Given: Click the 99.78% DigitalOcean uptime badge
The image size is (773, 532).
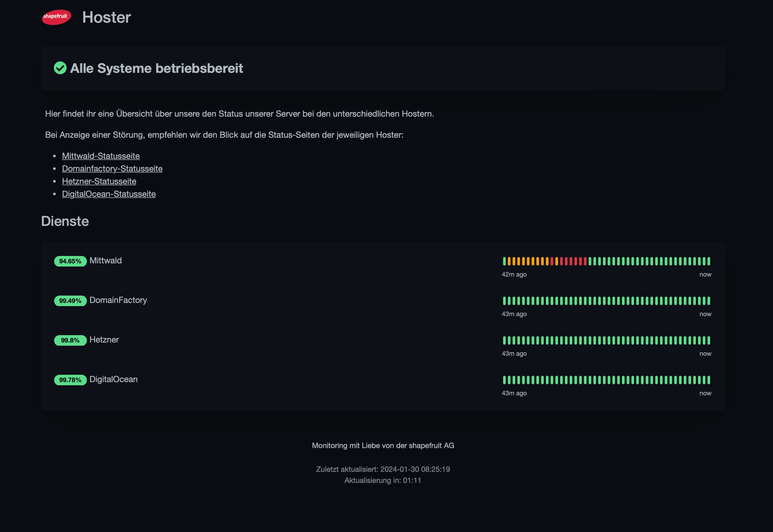Looking at the screenshot, I should point(70,380).
